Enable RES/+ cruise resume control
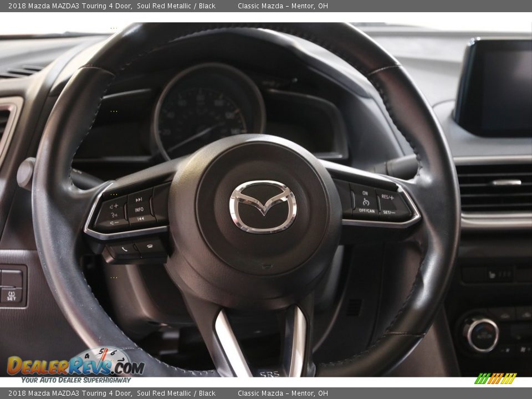Image resolution: width=532 pixels, height=399 pixels. pyautogui.click(x=388, y=197)
